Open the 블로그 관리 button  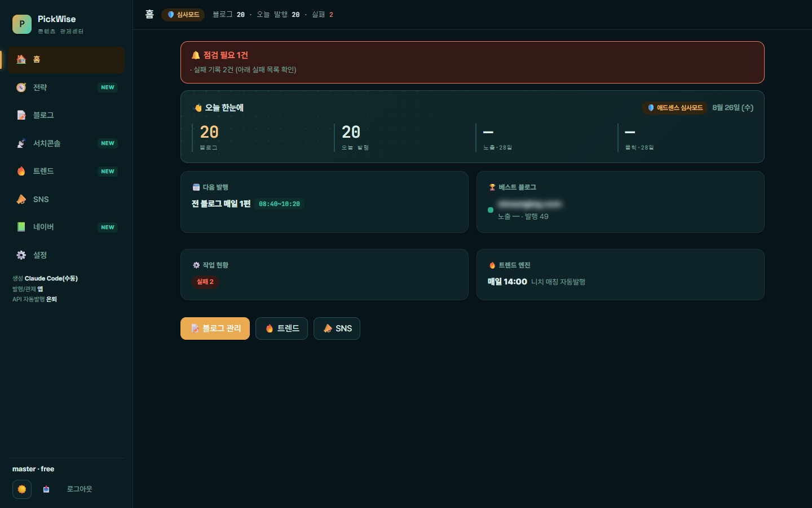coord(215,329)
